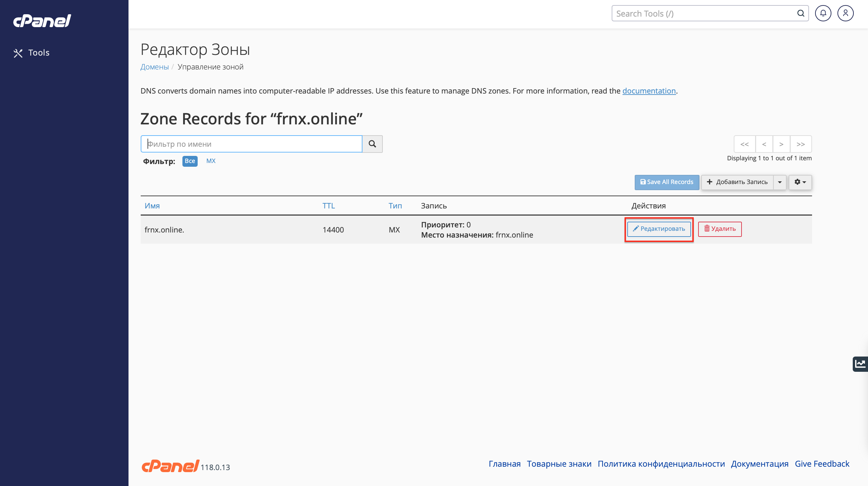
Task: Click the Действия column header
Action: [x=649, y=206]
